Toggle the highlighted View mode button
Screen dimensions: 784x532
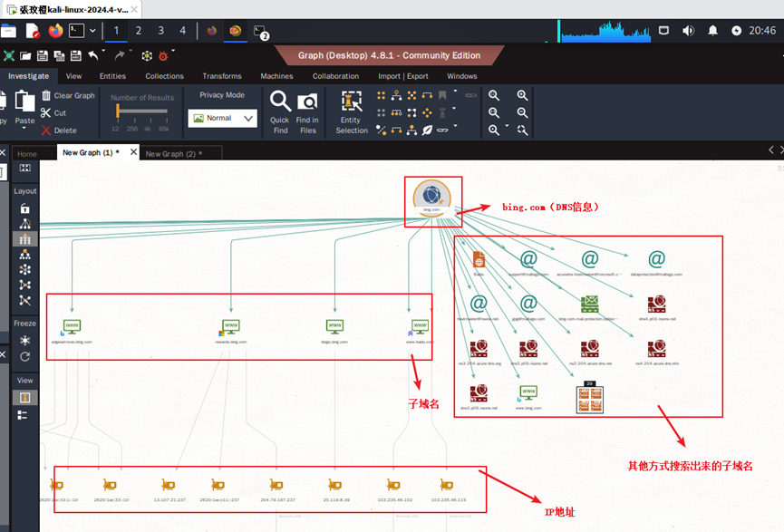[25, 398]
